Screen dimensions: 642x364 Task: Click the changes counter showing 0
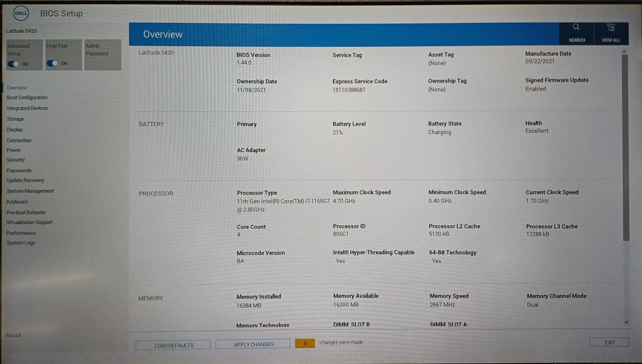click(305, 343)
